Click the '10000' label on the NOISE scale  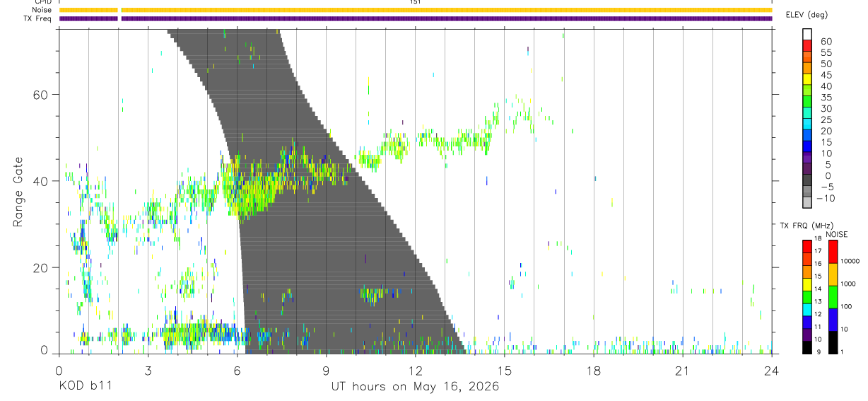tap(850, 262)
